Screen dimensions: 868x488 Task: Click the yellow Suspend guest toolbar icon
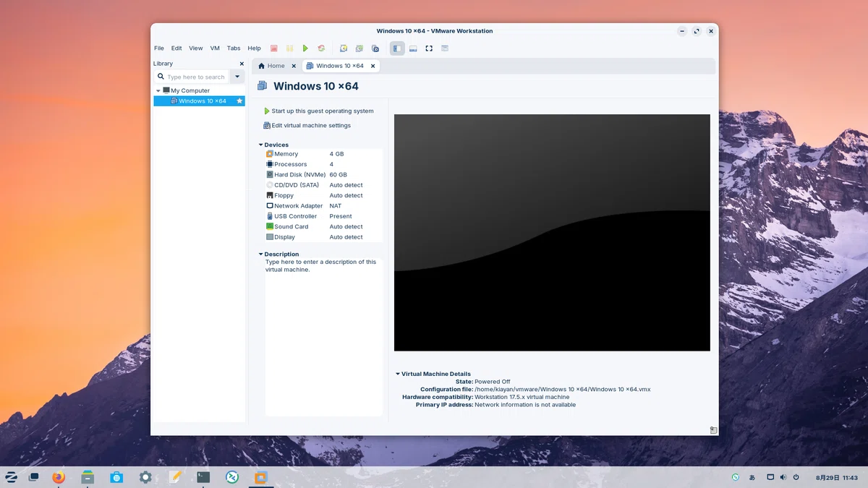tap(289, 48)
